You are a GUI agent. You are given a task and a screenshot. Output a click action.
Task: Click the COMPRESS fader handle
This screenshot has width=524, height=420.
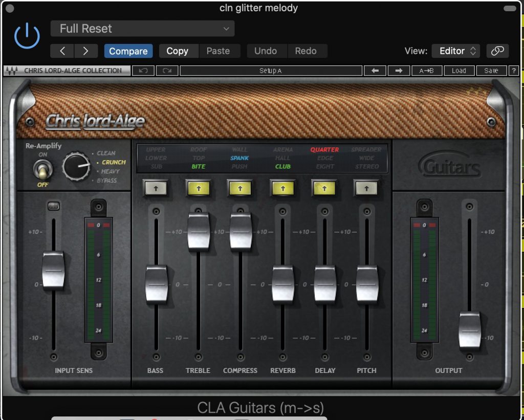(x=241, y=231)
